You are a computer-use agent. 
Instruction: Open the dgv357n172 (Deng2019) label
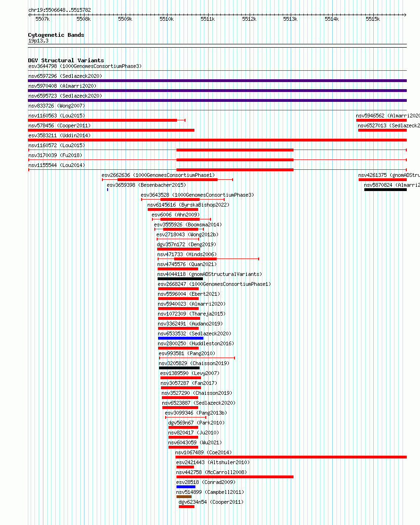(x=186, y=244)
